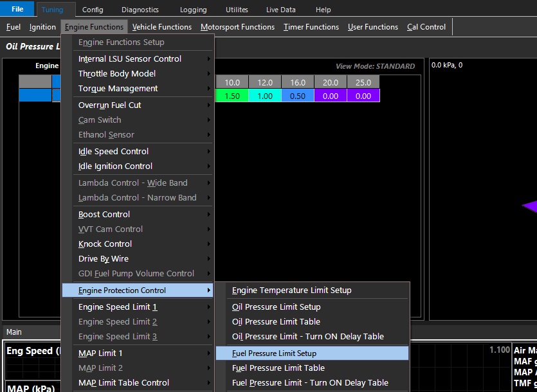Select the cyan 1.00 table cell
The image size is (537, 392).
pyautogui.click(x=265, y=96)
